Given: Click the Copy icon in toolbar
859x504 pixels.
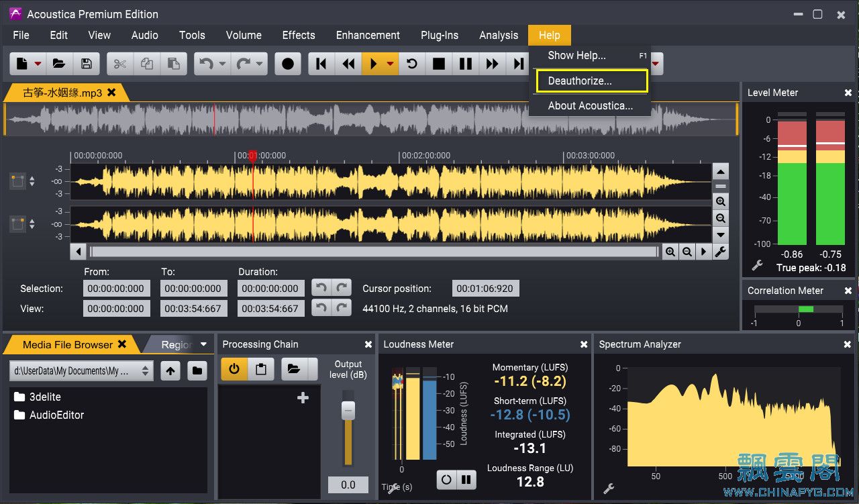Looking at the screenshot, I should (x=147, y=64).
